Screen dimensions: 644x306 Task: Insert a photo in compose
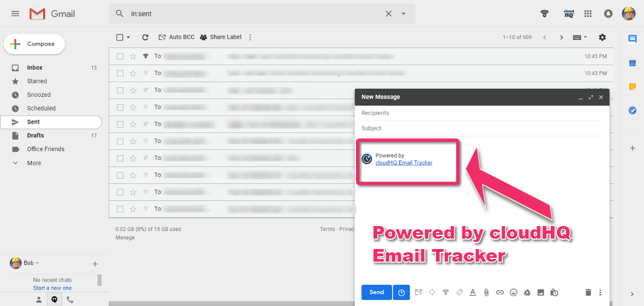click(x=541, y=292)
